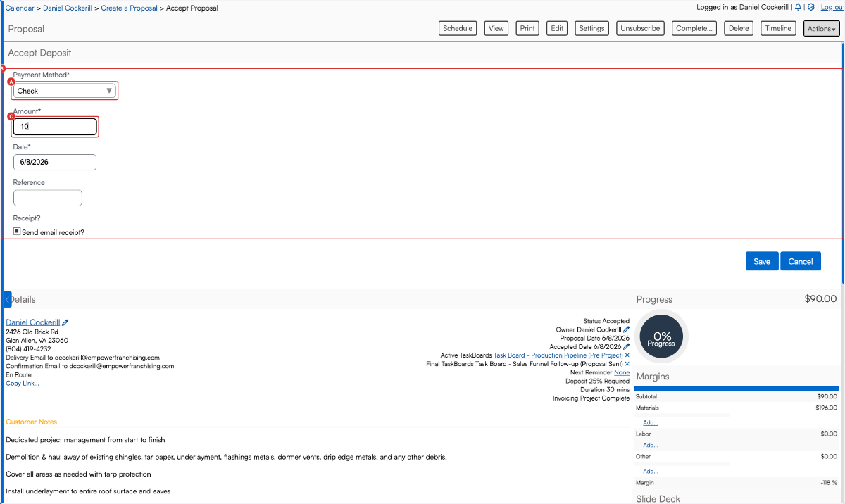Open the settings gear icon in header

coord(811,7)
